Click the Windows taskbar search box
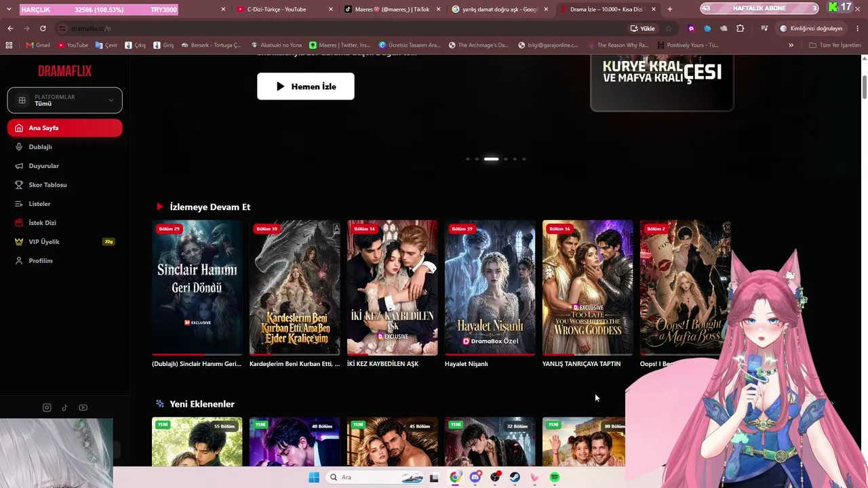 pos(375,477)
